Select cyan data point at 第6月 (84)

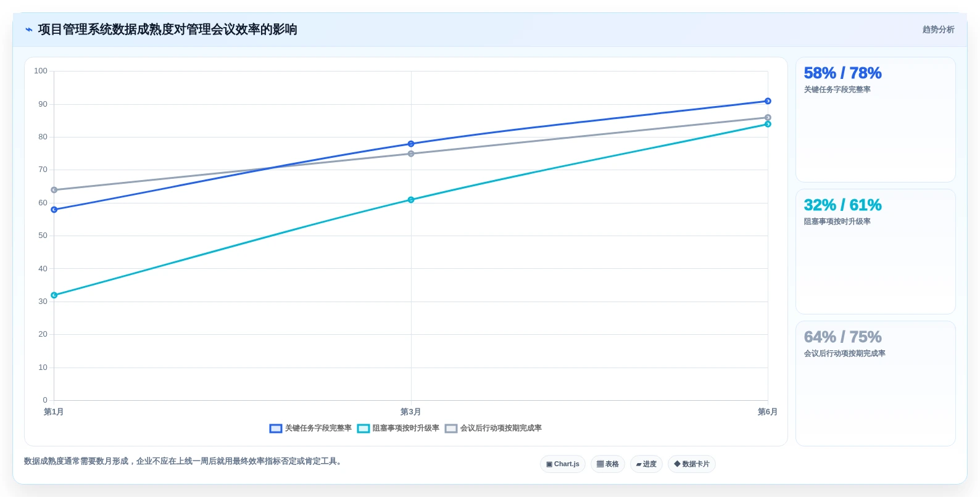(x=768, y=124)
